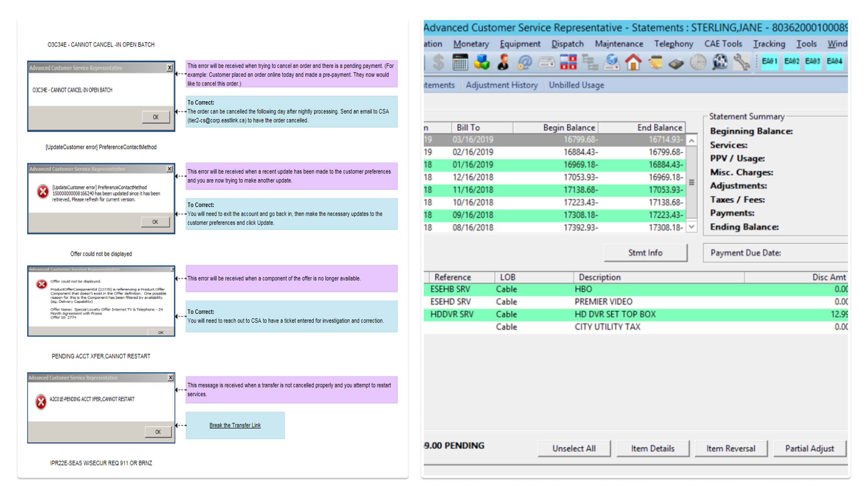The image size is (868, 495).
Task: Click the Stmt Info button
Action: (645, 253)
